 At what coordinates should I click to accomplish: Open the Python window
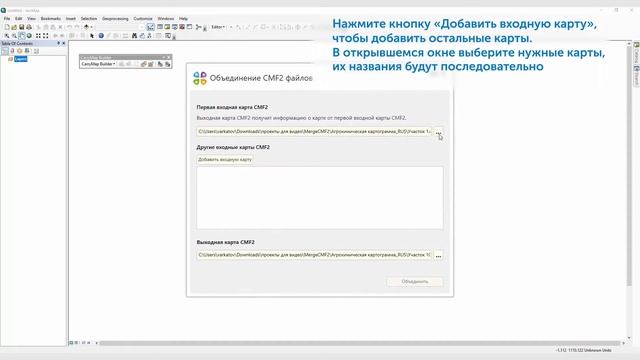point(189,27)
